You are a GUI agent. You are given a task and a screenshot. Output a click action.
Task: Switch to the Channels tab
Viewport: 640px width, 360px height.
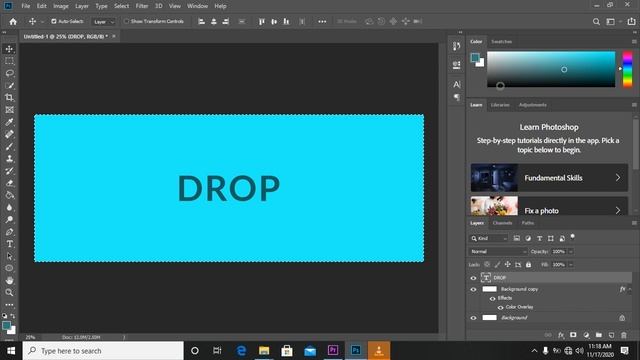(x=502, y=223)
